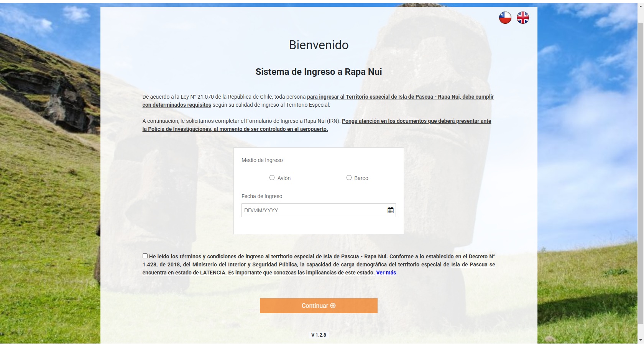Image resolution: width=644 pixels, height=347 pixels.
Task: Click the 'Medio de Ingreso' label
Action: point(262,160)
